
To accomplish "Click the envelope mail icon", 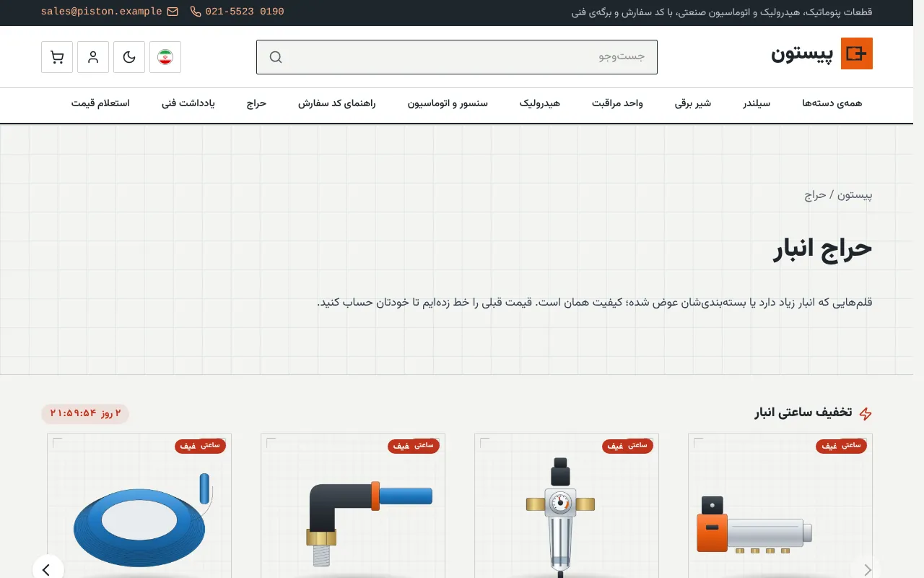I will (173, 12).
